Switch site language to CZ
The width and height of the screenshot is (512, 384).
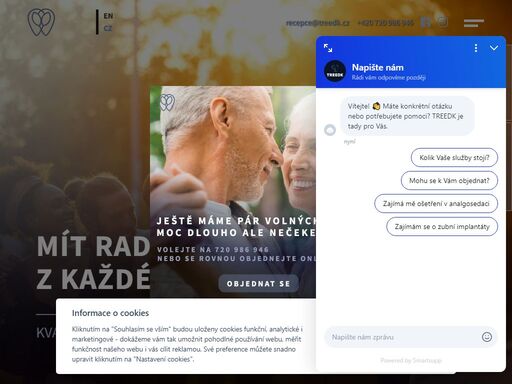point(108,29)
